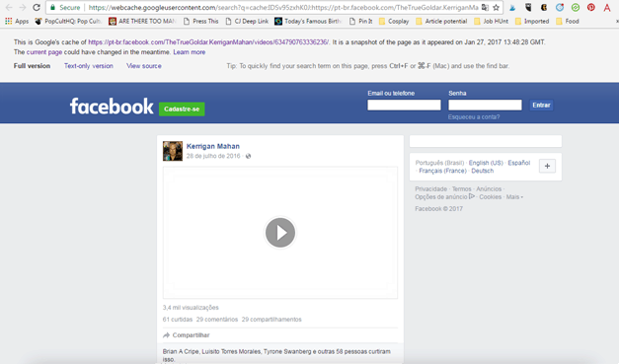Open the Pin It bookmark

pos(360,22)
